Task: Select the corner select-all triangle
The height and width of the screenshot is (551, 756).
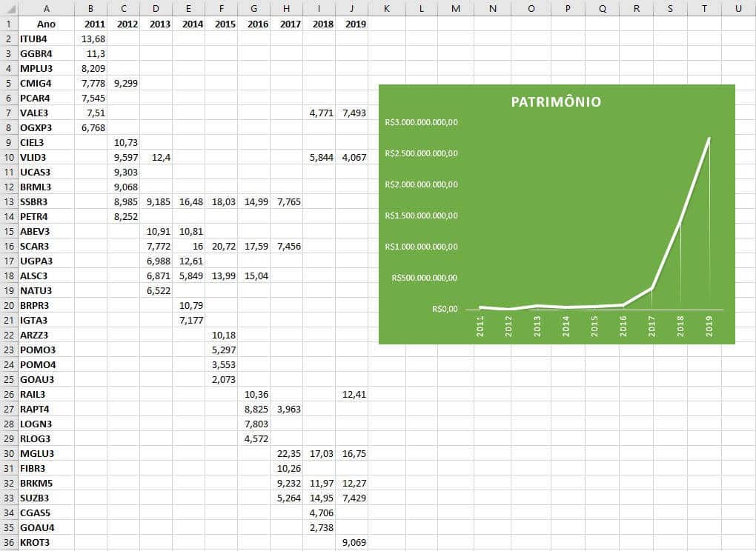Action: pyautogui.click(x=9, y=9)
